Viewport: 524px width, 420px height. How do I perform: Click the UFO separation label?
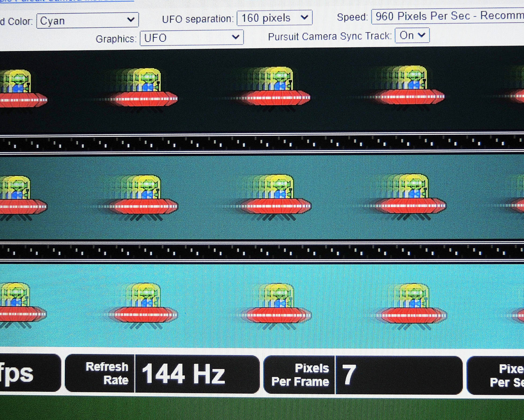point(198,19)
